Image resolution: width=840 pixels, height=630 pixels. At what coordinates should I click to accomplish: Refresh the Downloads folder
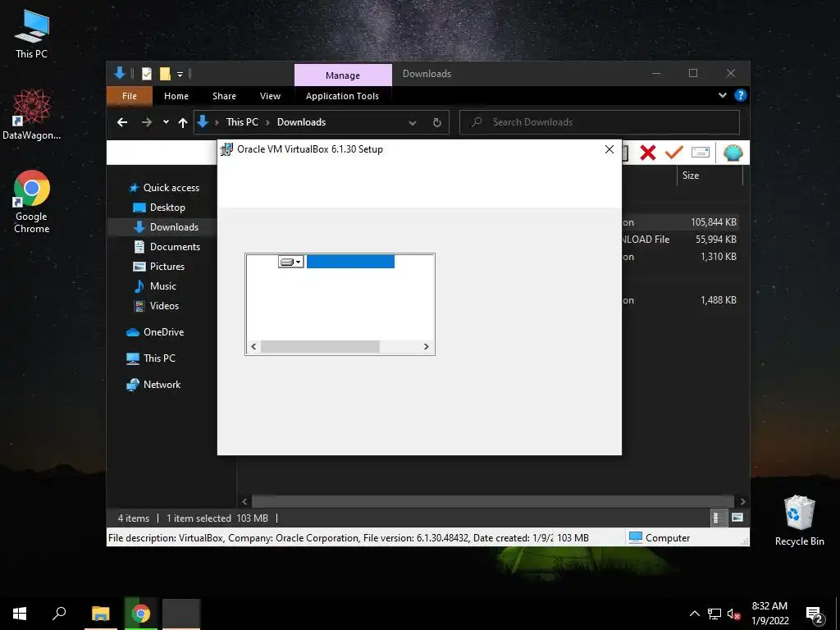[x=437, y=123]
